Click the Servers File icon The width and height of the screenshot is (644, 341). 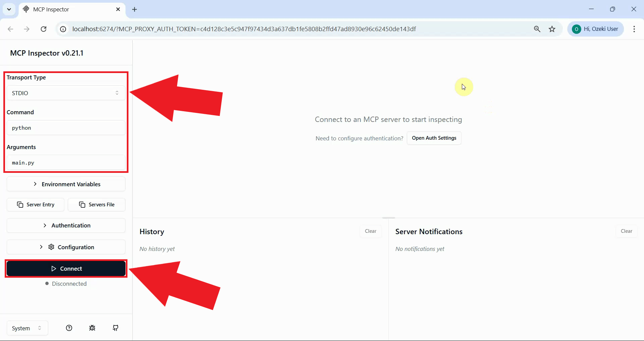click(x=82, y=205)
